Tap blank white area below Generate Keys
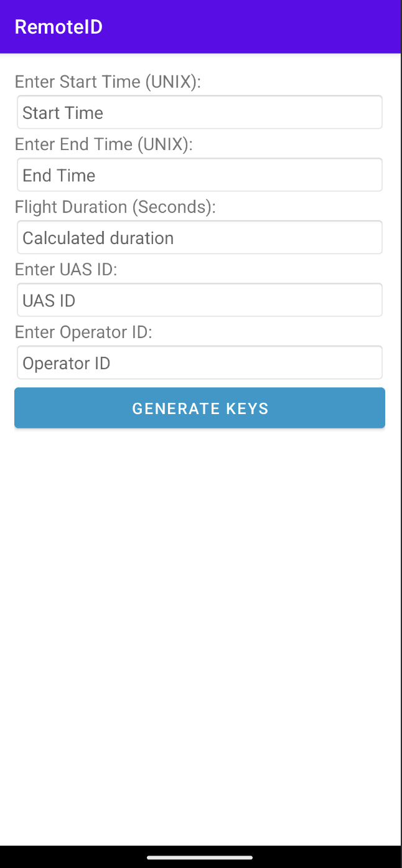 (200, 623)
